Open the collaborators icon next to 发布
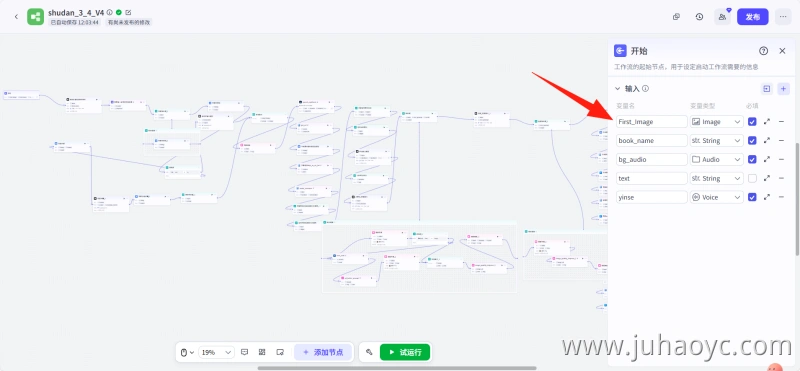 pyautogui.click(x=722, y=17)
